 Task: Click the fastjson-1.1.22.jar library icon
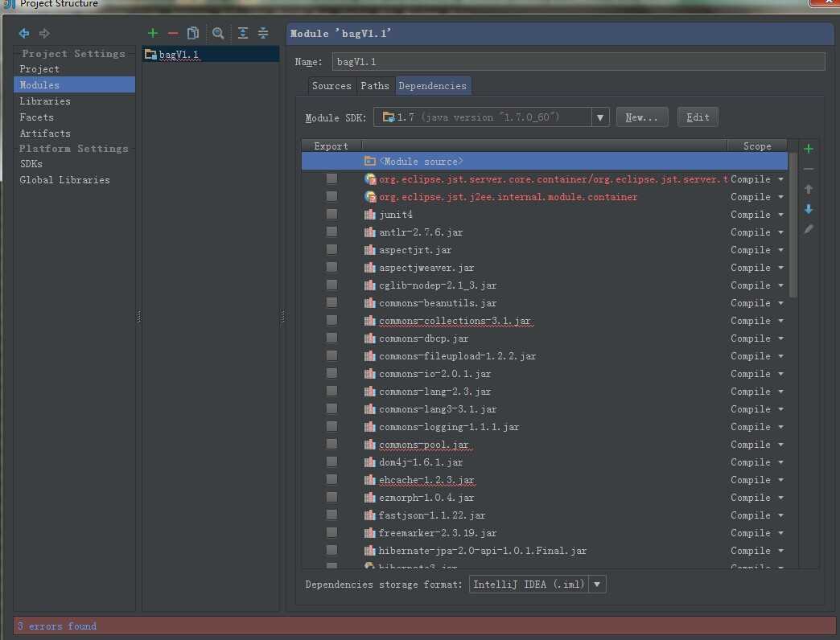tap(369, 515)
